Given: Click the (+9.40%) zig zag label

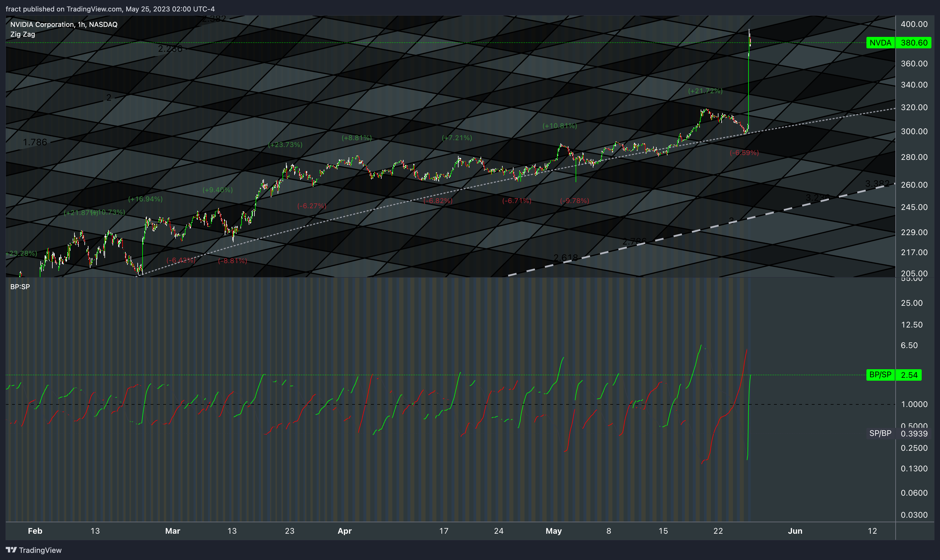Looking at the screenshot, I should 218,190.
